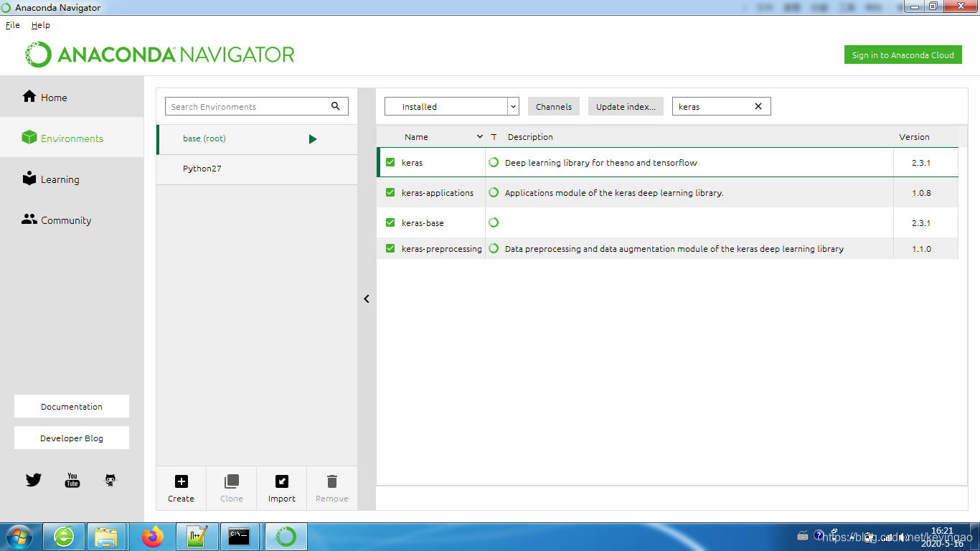Viewport: 980px width, 551px height.
Task: Open the Environments cube icon
Action: tap(29, 138)
